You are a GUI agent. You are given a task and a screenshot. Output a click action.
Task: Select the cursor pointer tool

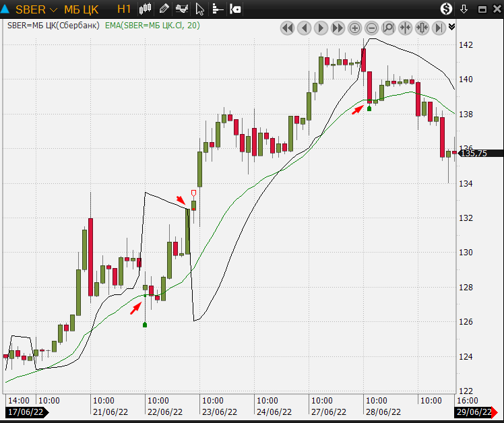click(x=199, y=9)
